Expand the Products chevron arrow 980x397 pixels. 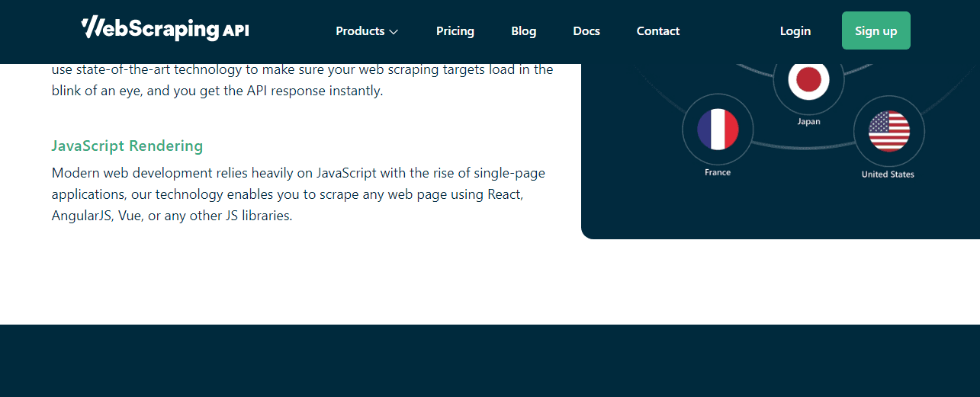(394, 32)
